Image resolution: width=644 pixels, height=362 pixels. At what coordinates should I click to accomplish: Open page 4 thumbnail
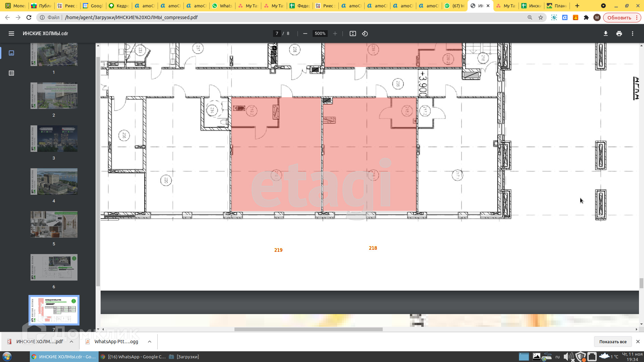pos(54,181)
